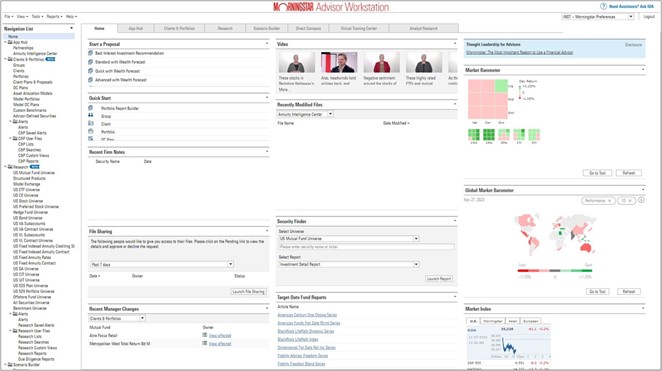The height and width of the screenshot is (371, 662).
Task: Collapse the App Hub tree node
Action: pos(5,42)
